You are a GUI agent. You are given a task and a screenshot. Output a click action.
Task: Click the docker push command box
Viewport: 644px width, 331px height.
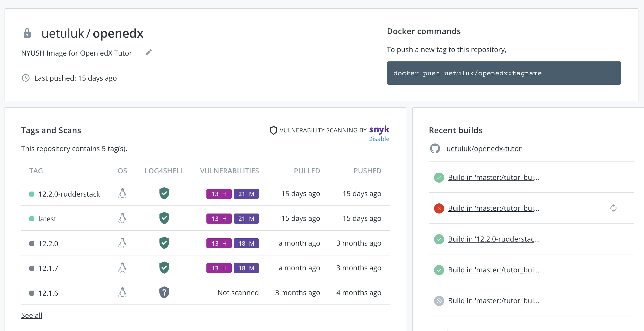pos(504,73)
